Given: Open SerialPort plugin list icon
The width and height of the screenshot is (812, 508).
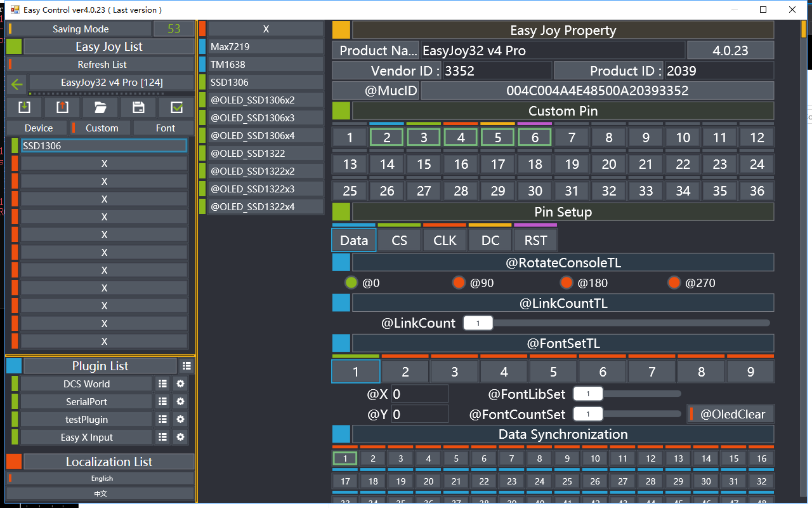Looking at the screenshot, I should [162, 401].
